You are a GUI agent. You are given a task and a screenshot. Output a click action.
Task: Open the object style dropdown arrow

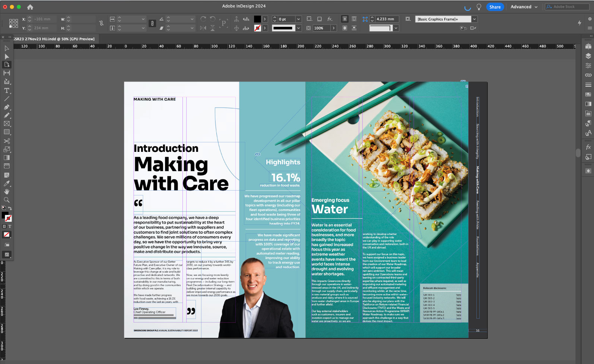pyautogui.click(x=474, y=19)
